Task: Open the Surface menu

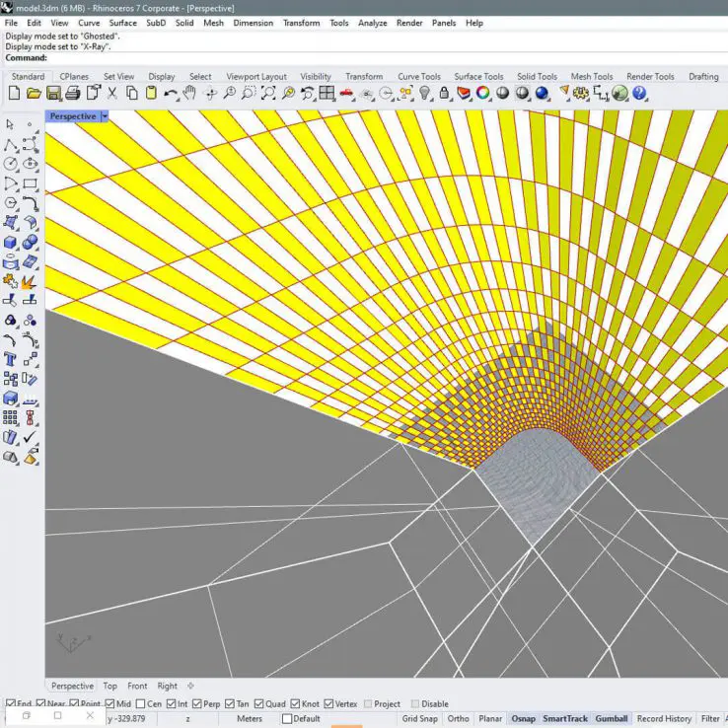Action: coord(122,23)
